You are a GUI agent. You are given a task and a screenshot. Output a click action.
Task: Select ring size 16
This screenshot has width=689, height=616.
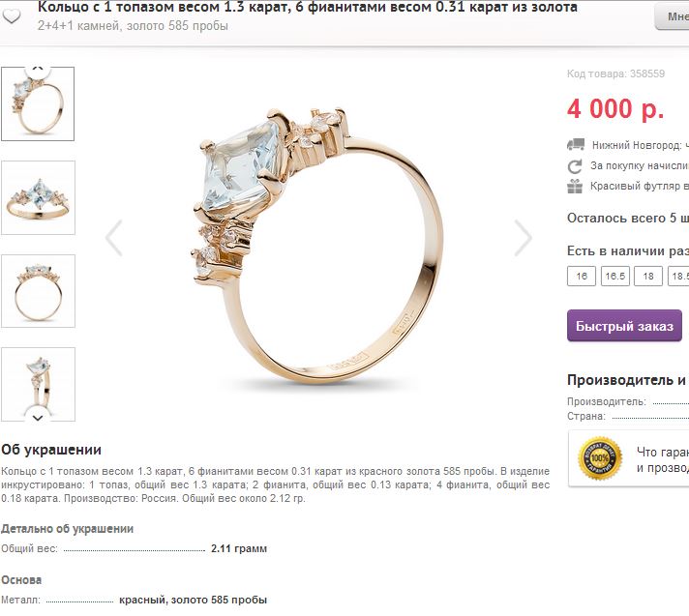click(x=582, y=277)
